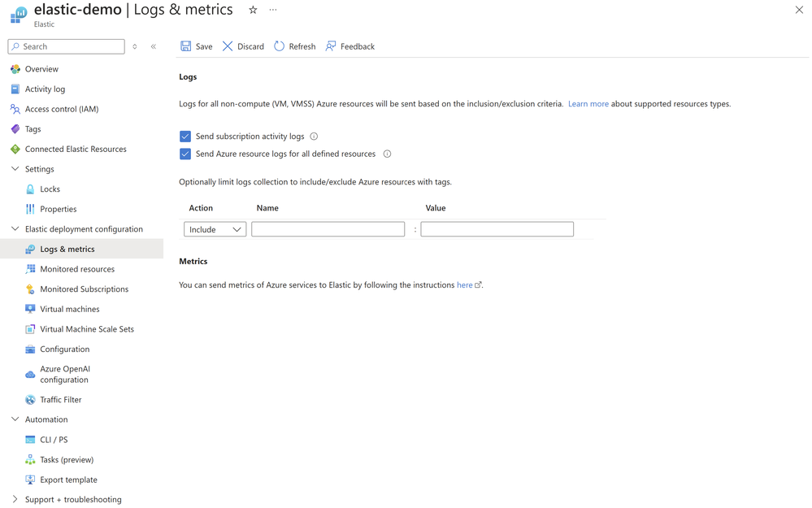Select the Logs & metrics menu item
The width and height of the screenshot is (812, 508).
point(67,249)
